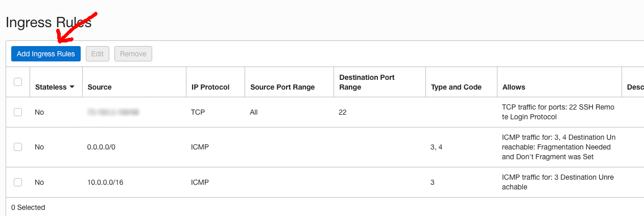Click the Source column header
The width and height of the screenshot is (644, 216).
tap(100, 87)
